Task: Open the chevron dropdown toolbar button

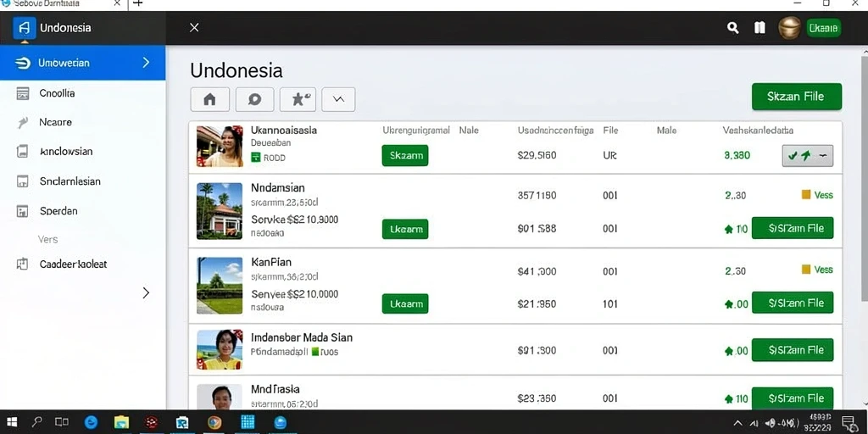Action: 338,100
